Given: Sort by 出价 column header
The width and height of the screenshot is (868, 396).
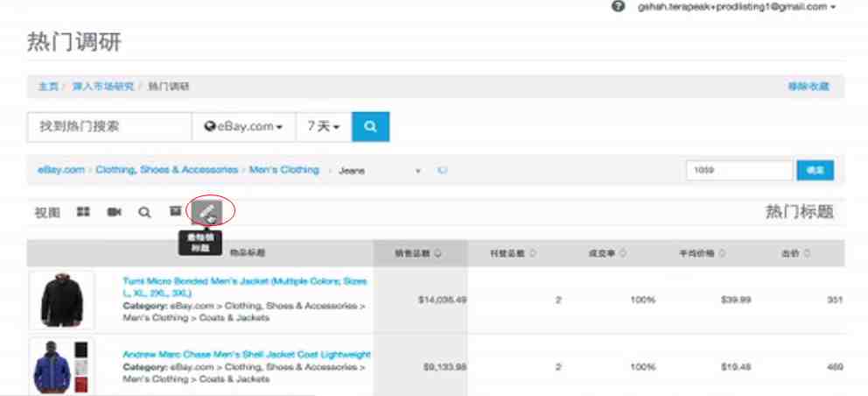Looking at the screenshot, I should [x=795, y=253].
